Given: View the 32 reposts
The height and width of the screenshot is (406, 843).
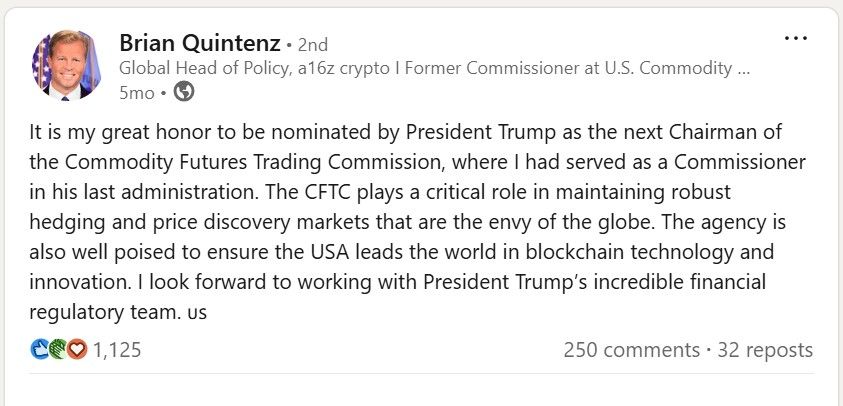Looking at the screenshot, I should pos(765,350).
